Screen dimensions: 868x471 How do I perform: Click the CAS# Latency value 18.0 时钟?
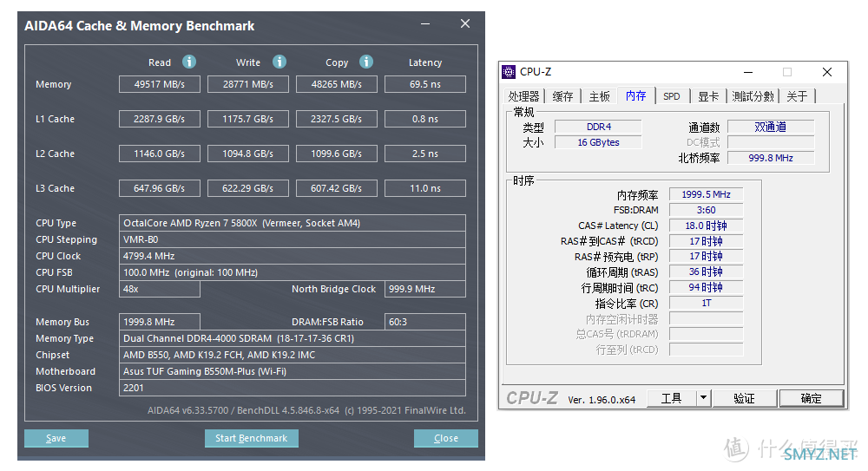click(x=706, y=226)
